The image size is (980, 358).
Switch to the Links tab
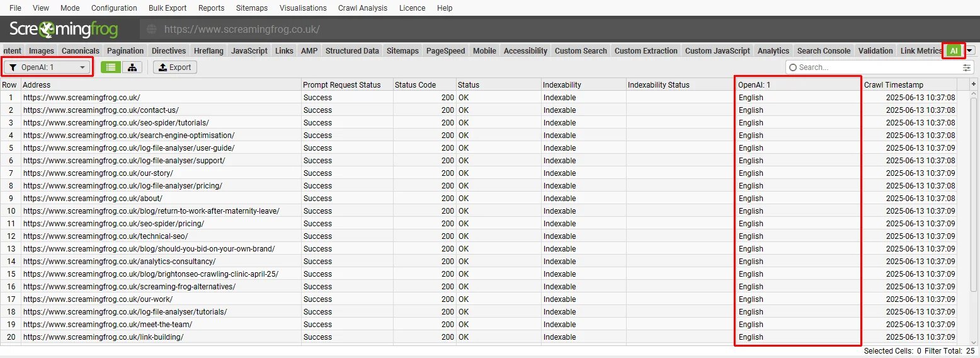click(x=284, y=51)
